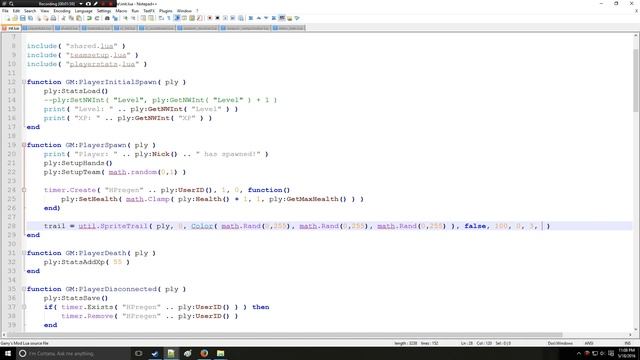Click the Save All toolbar icon

(31, 18)
